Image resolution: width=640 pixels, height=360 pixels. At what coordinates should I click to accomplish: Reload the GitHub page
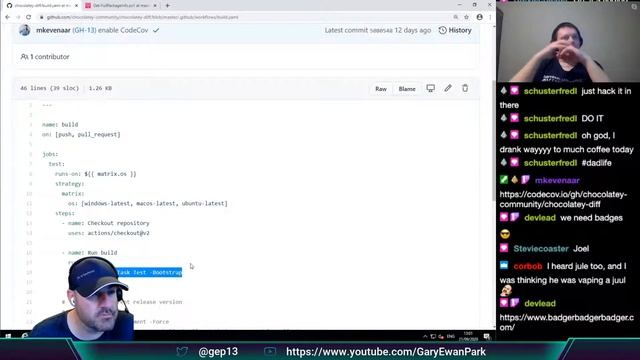[x=28, y=17]
